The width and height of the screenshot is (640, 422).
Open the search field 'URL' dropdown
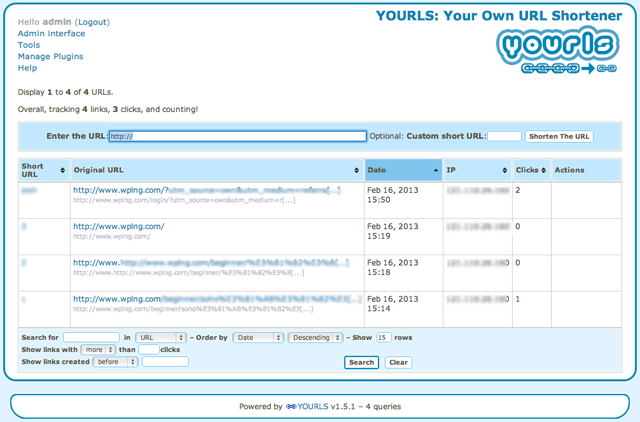tap(161, 338)
